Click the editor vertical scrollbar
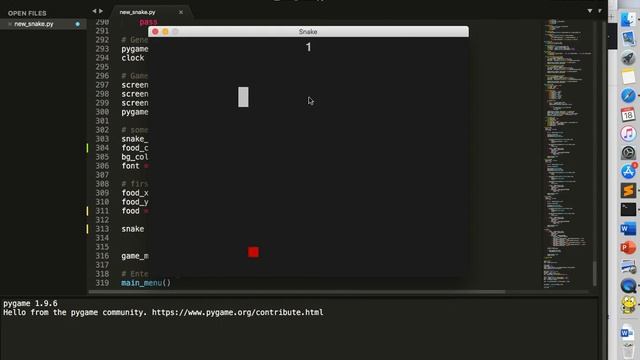 click(595, 273)
